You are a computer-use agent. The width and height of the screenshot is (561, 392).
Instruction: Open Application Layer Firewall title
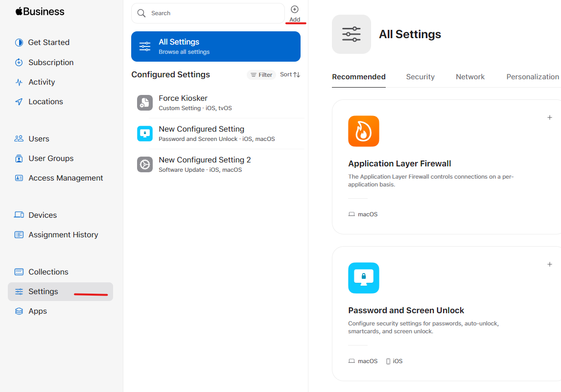399,163
